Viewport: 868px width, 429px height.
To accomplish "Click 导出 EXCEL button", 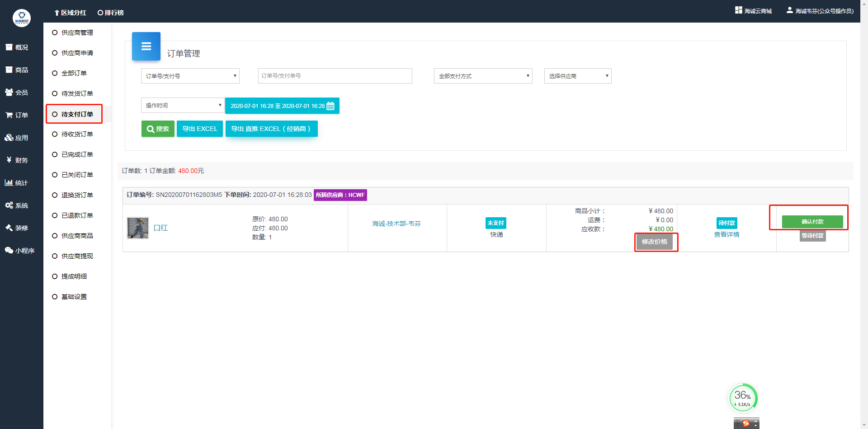I will 200,129.
